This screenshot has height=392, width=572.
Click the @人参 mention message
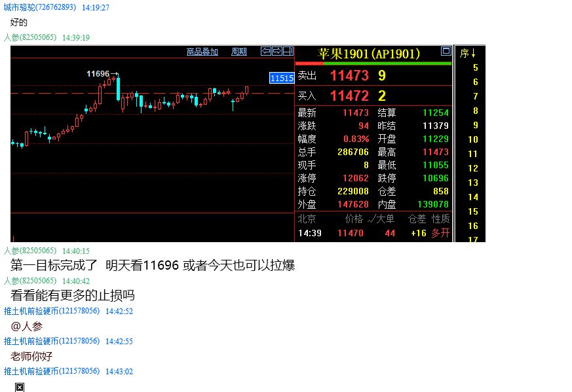pyautogui.click(x=27, y=327)
